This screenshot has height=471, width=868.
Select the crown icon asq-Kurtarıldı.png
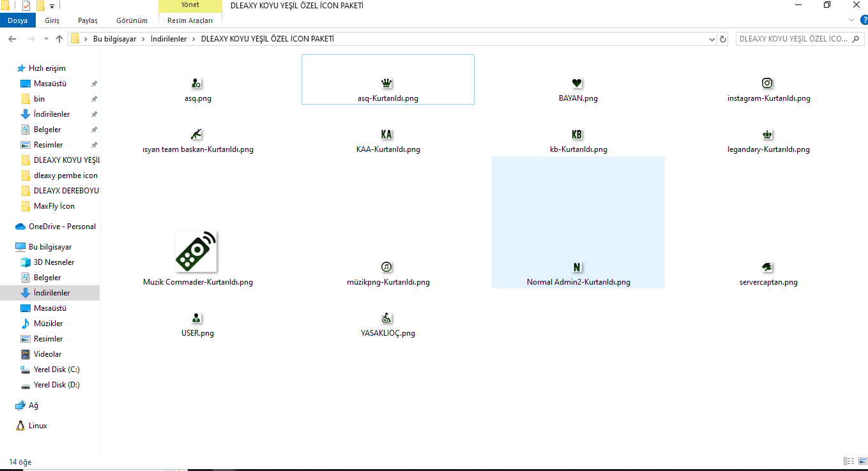click(x=386, y=84)
